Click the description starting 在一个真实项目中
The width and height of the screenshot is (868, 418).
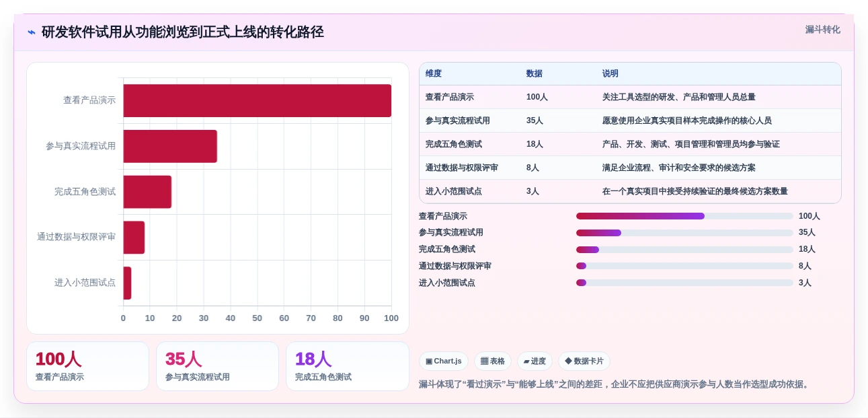(695, 191)
